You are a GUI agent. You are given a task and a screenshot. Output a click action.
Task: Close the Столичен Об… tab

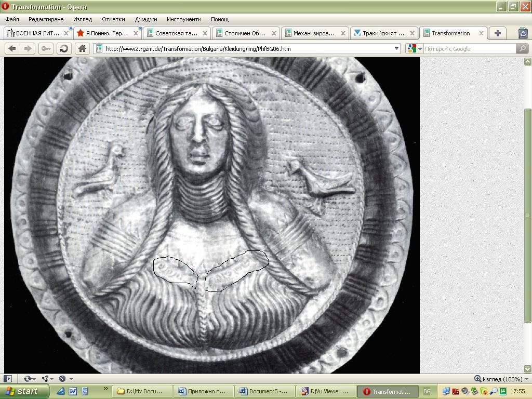274,33
